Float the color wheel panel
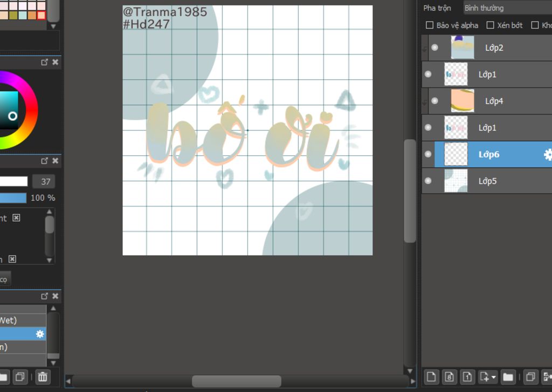 (44, 62)
